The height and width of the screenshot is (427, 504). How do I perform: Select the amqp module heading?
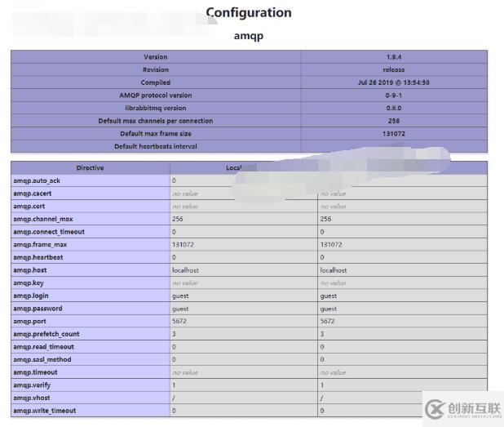click(x=249, y=36)
